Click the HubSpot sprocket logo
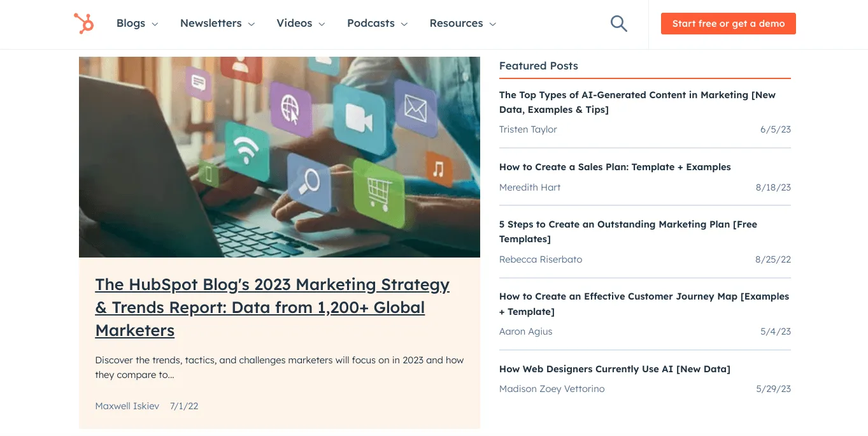 click(83, 24)
